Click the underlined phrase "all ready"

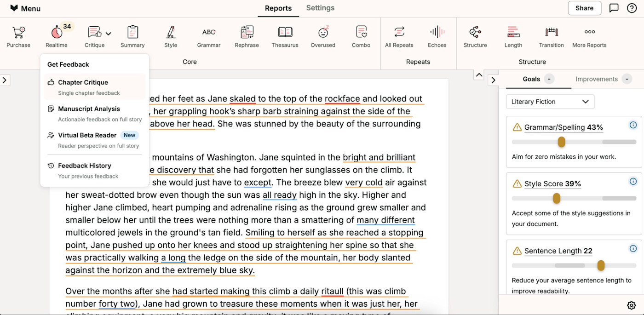(280, 195)
